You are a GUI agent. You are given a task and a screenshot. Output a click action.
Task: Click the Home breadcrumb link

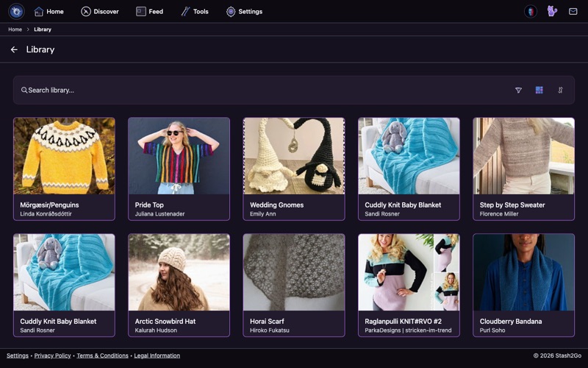point(15,29)
